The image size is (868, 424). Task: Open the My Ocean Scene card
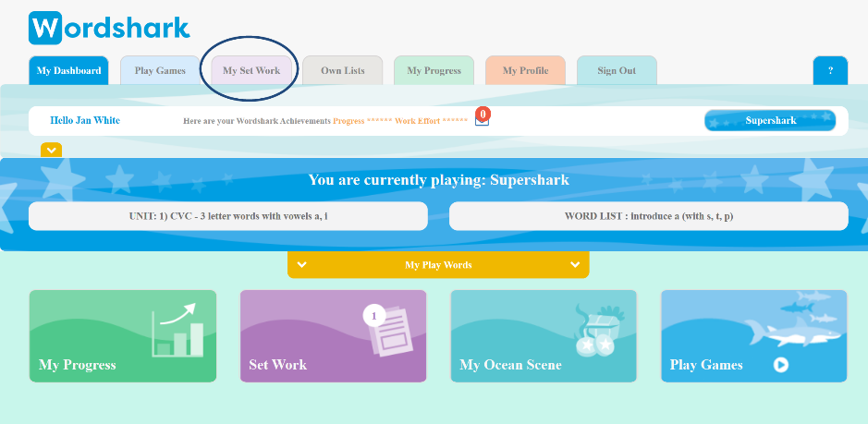pos(544,336)
